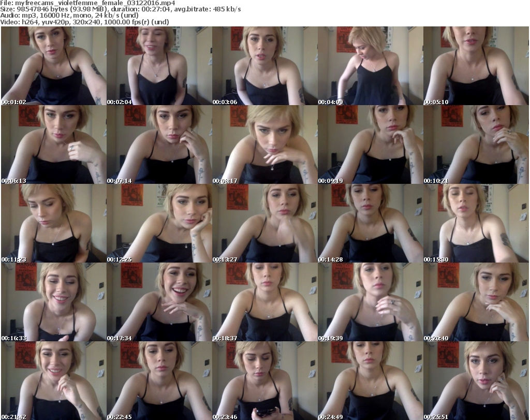Choose the thumbnail stamped 00:18:37

click(x=264, y=302)
